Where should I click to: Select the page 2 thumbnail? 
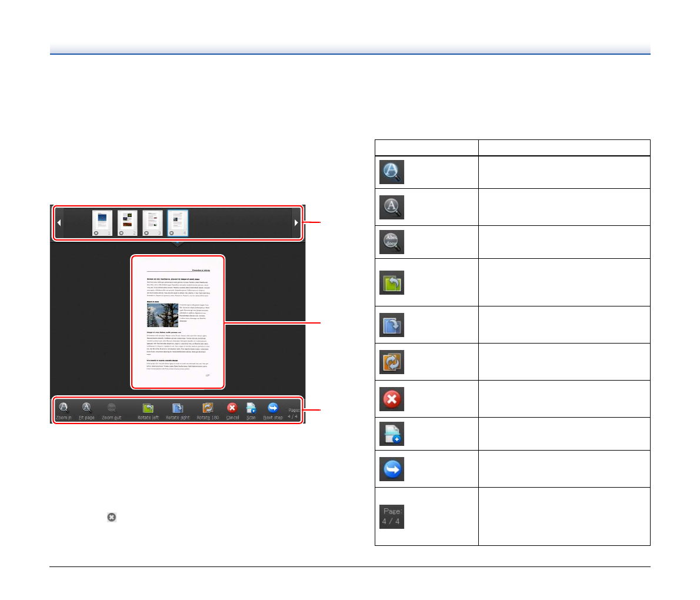point(128,221)
